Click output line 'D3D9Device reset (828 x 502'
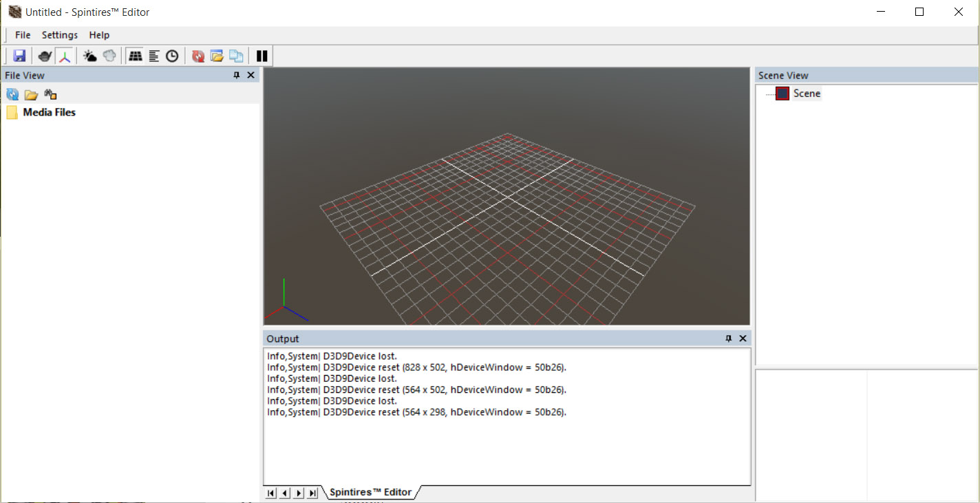The height and width of the screenshot is (503, 980). tap(417, 367)
